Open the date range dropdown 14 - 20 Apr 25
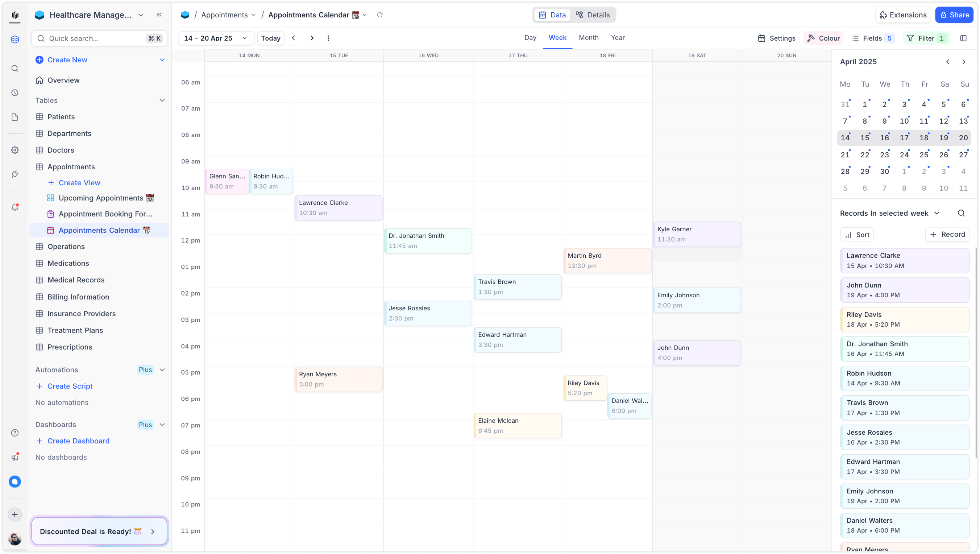Viewport: 980px width, 554px height. (x=216, y=38)
